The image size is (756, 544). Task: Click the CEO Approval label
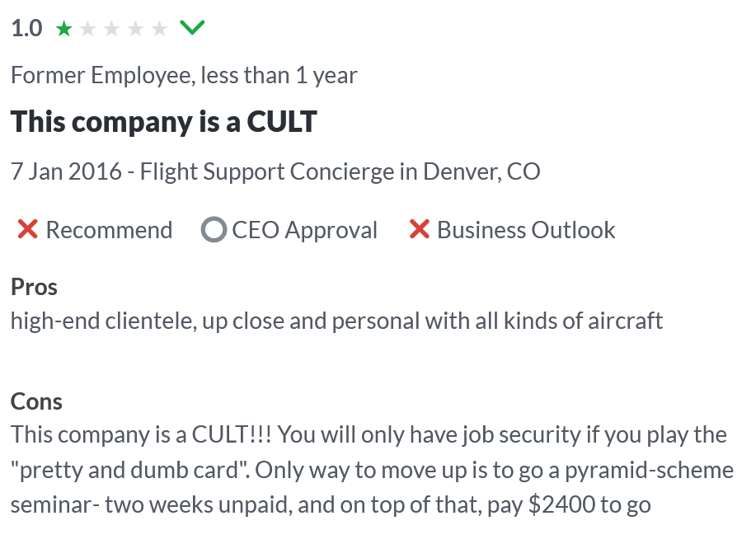click(x=305, y=230)
